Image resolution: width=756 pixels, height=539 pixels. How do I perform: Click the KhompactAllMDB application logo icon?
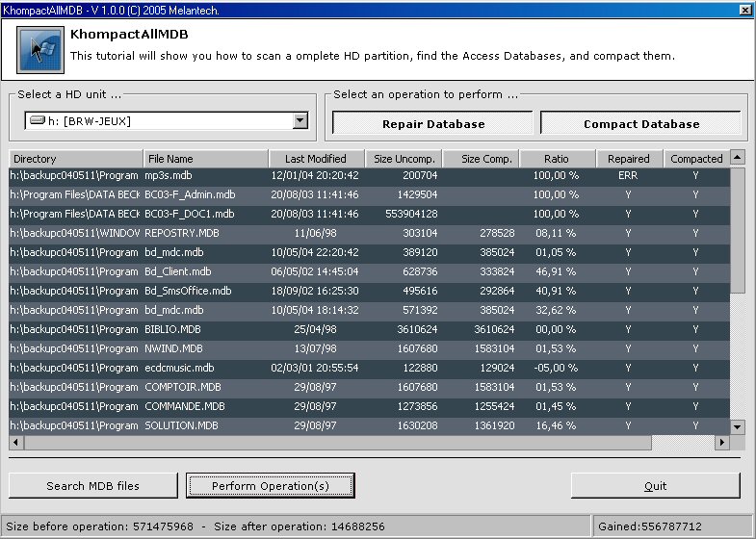[x=40, y=50]
